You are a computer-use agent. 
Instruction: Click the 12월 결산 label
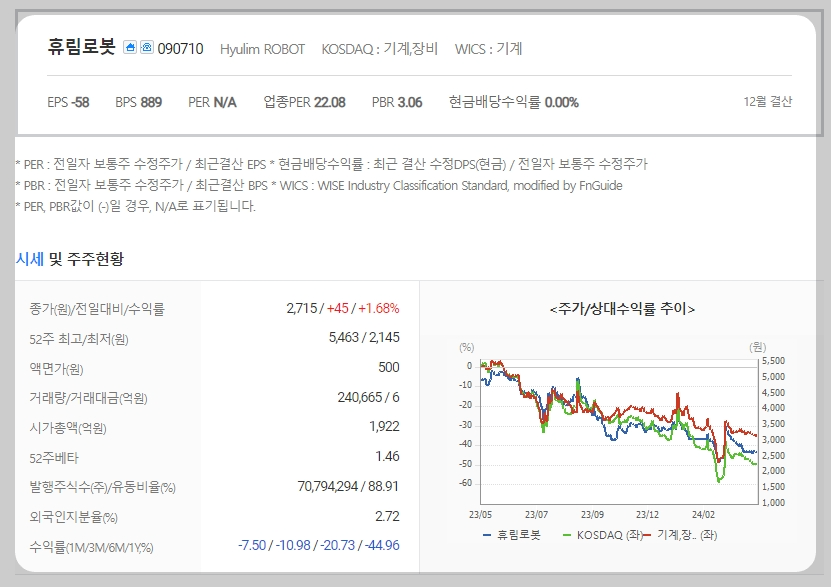[x=767, y=101]
